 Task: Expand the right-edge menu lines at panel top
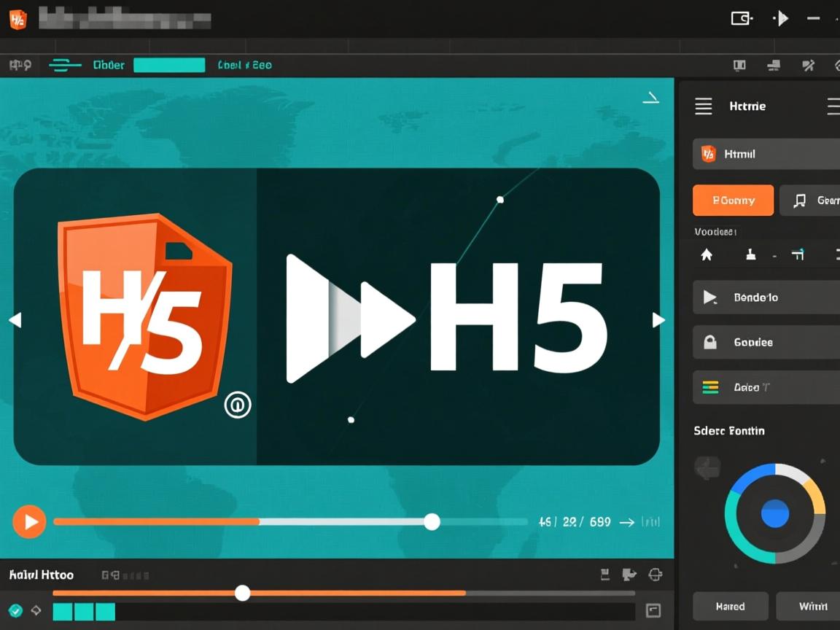pyautogui.click(x=833, y=106)
